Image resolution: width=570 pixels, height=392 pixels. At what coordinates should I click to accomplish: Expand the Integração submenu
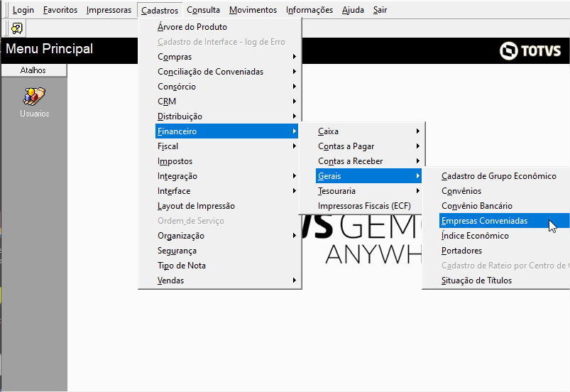[x=226, y=176]
